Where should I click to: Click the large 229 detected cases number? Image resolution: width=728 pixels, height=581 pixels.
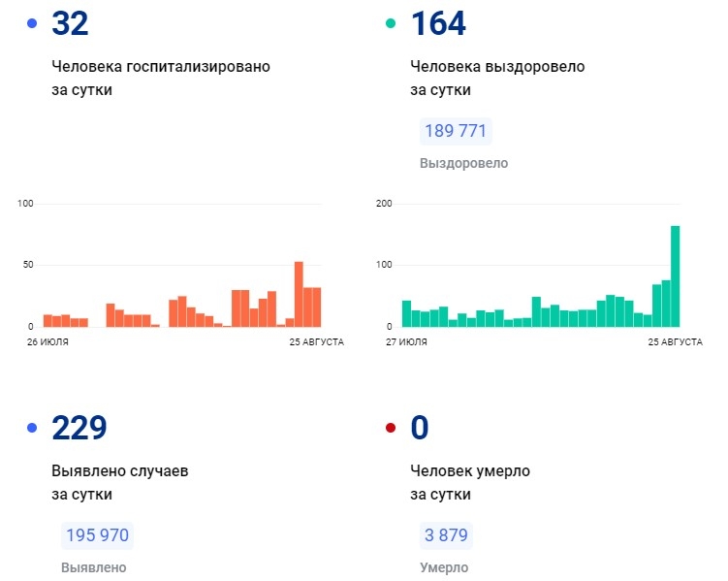tap(79, 427)
